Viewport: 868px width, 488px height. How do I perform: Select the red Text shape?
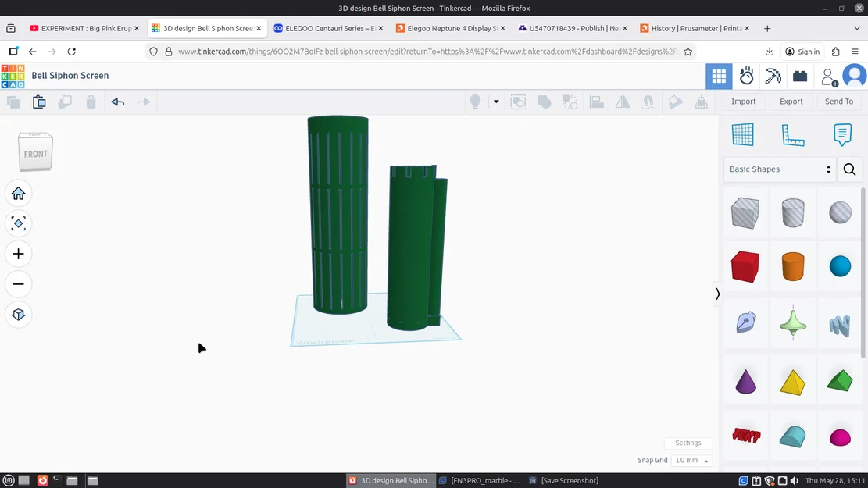[x=745, y=436]
